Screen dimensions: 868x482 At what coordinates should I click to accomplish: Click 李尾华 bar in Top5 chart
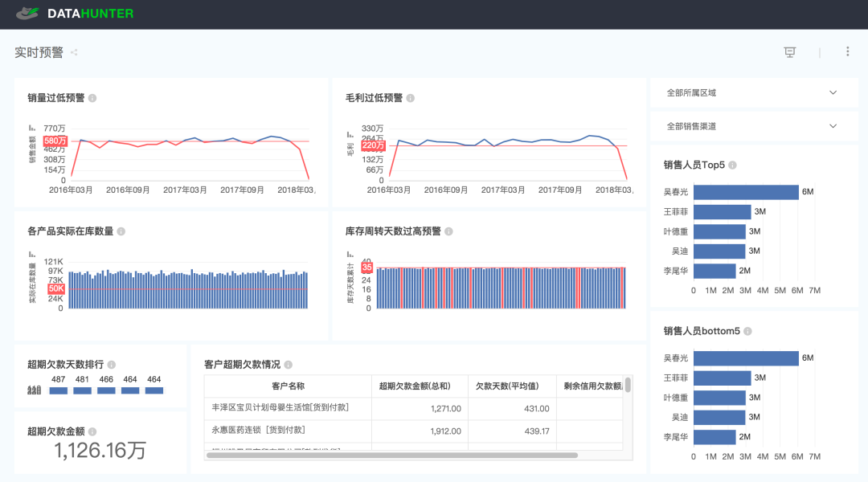tap(714, 272)
